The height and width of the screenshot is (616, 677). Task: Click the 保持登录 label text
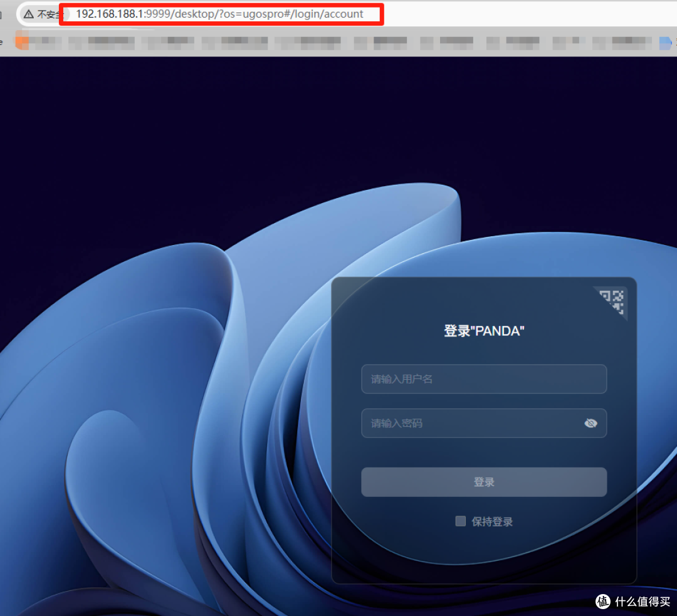pos(492,521)
